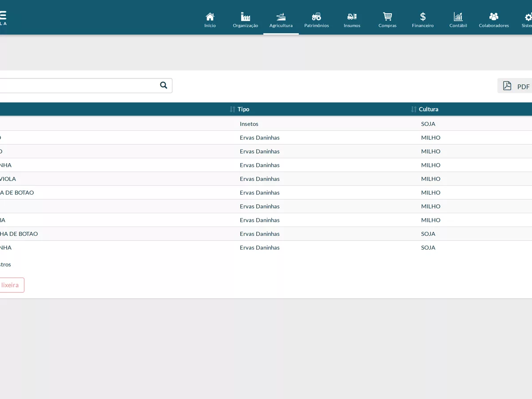Open the Insumos forklift icon
This screenshot has height=399, width=532.
tap(352, 17)
